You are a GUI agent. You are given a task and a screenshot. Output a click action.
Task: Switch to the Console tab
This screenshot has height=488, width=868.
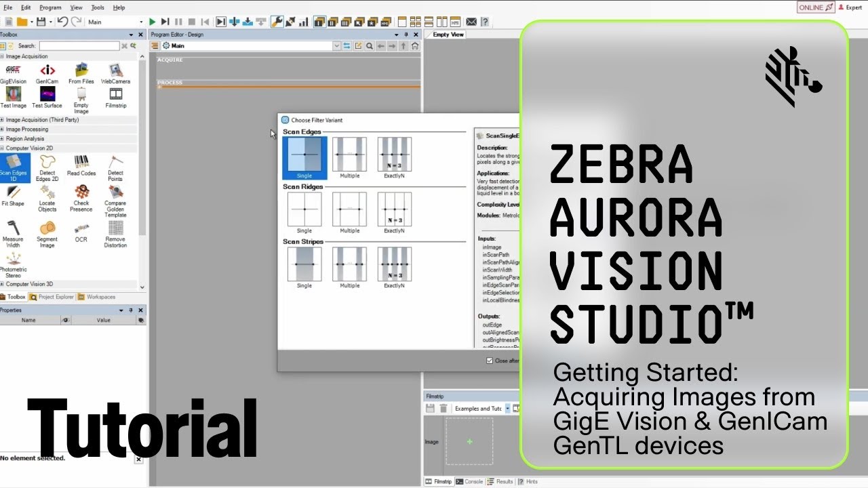click(x=469, y=482)
